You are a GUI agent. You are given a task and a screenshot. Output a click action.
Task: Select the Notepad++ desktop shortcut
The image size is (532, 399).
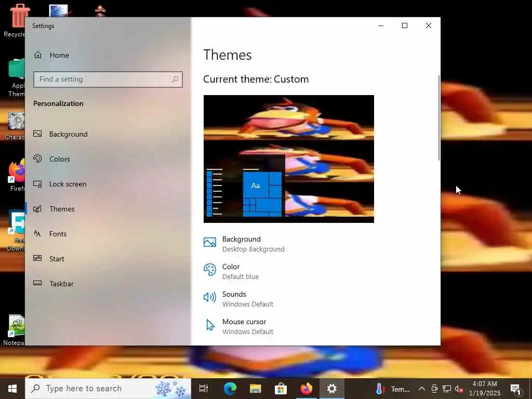point(14,330)
